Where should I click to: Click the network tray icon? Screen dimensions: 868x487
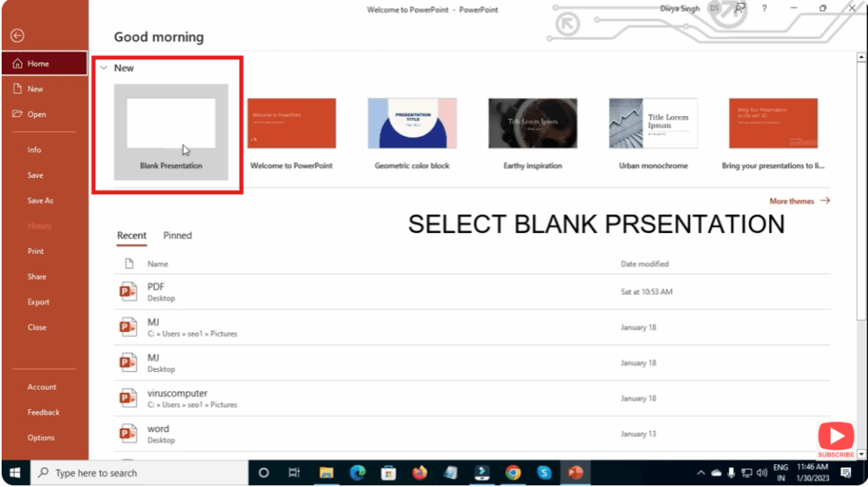[747, 473]
